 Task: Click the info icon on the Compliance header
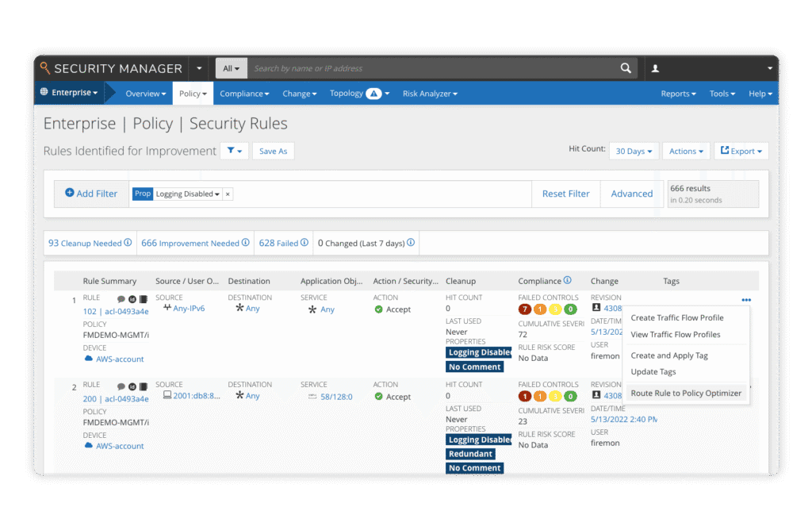[x=565, y=280]
